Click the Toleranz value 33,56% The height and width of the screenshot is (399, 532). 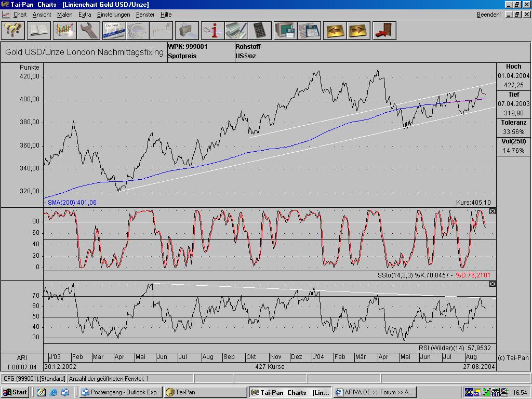point(513,131)
